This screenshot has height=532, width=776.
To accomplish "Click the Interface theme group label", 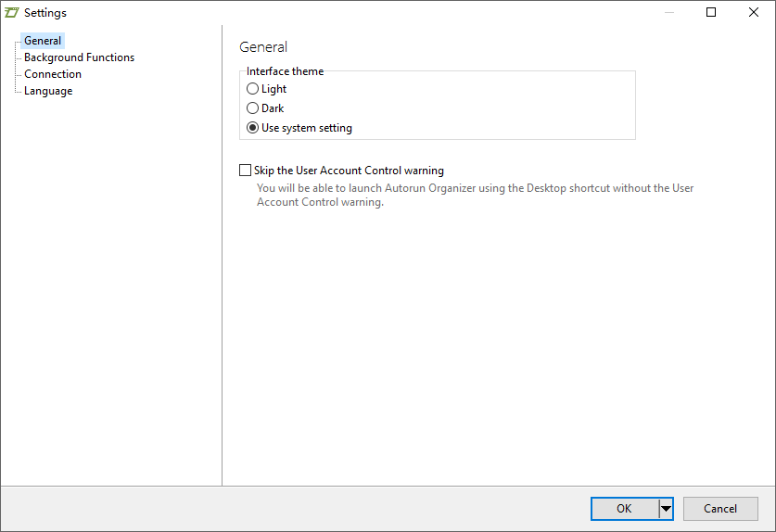I will click(x=285, y=71).
